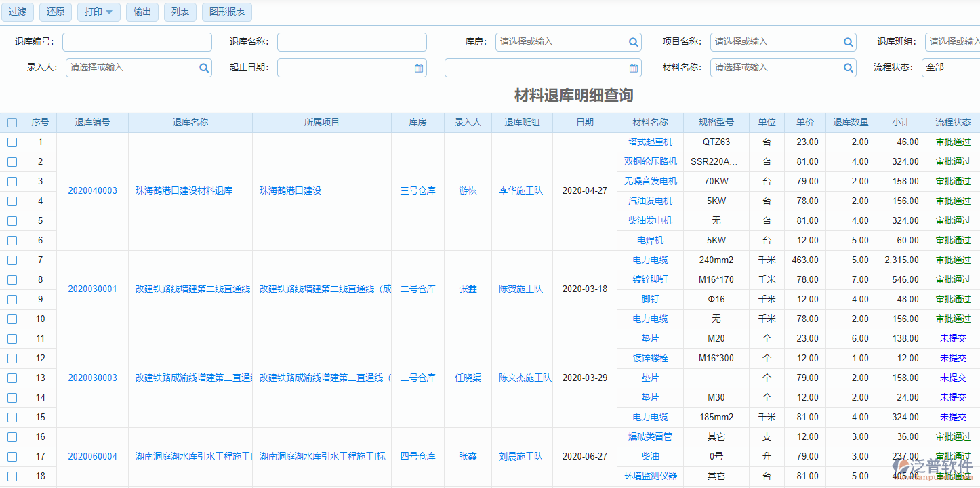
Task: Open the 项目名称 lookup search icon
Action: pos(848,41)
